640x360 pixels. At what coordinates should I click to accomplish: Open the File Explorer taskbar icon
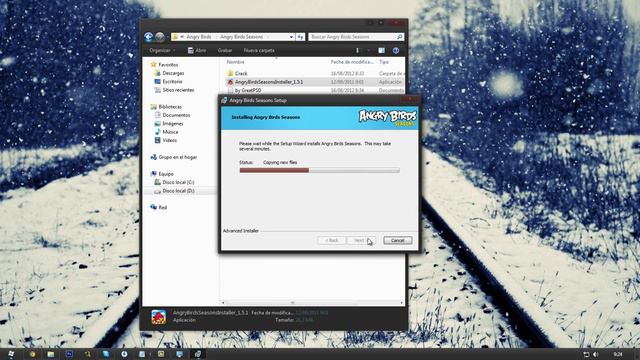click(x=51, y=354)
